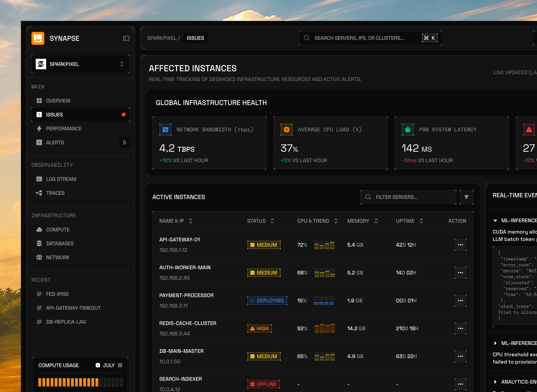The height and width of the screenshot is (392, 537).
Task: Open actions menu for PAYMENT-PROCESSOR
Action: [460, 300]
